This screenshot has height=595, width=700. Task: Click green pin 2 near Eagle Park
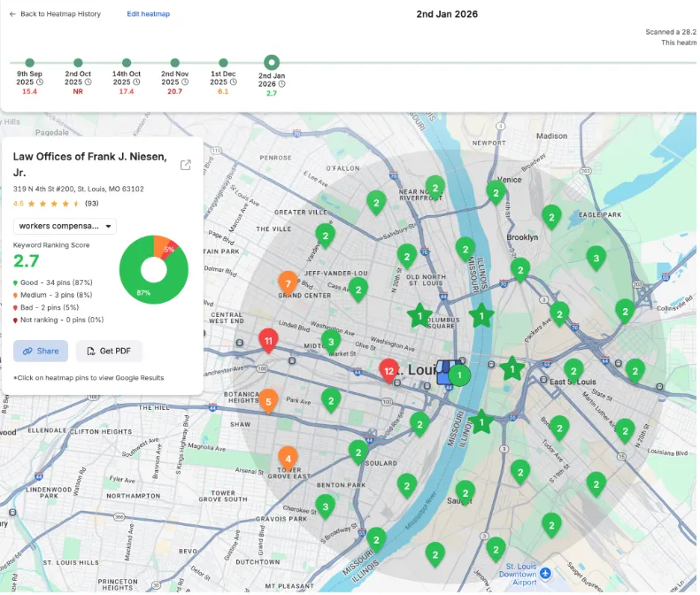pos(551,218)
